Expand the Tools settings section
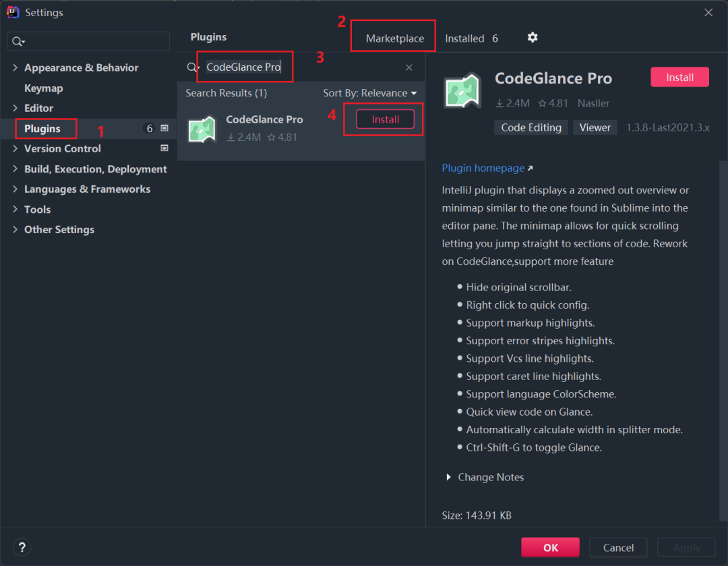 [16, 210]
